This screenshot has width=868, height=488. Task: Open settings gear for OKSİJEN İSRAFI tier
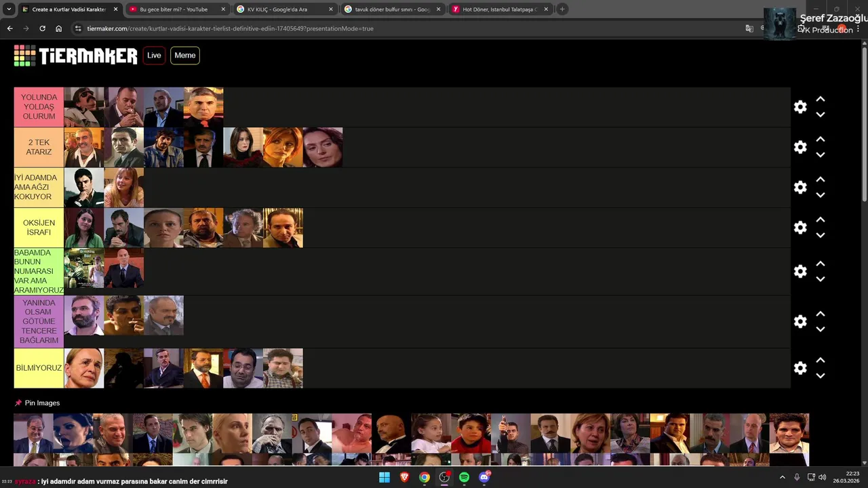pyautogui.click(x=800, y=227)
